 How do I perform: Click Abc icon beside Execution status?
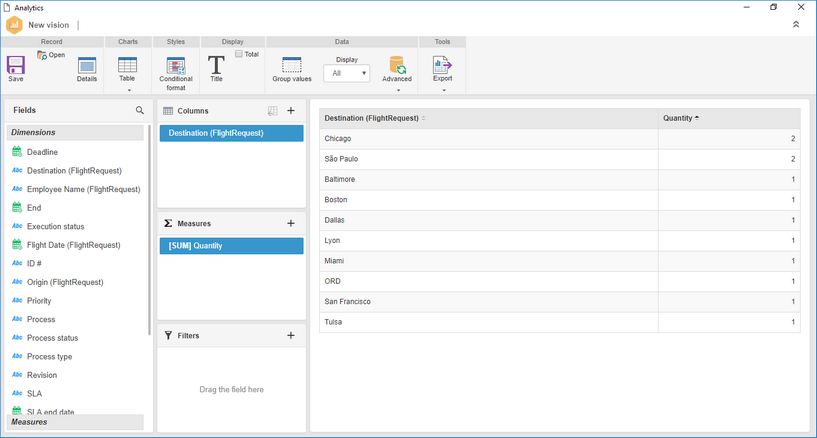pyautogui.click(x=17, y=226)
